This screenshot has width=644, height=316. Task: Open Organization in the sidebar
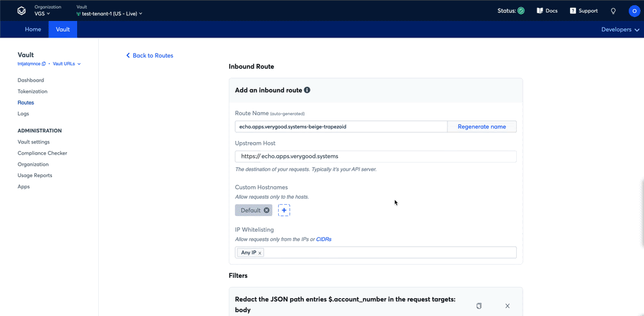pyautogui.click(x=33, y=164)
